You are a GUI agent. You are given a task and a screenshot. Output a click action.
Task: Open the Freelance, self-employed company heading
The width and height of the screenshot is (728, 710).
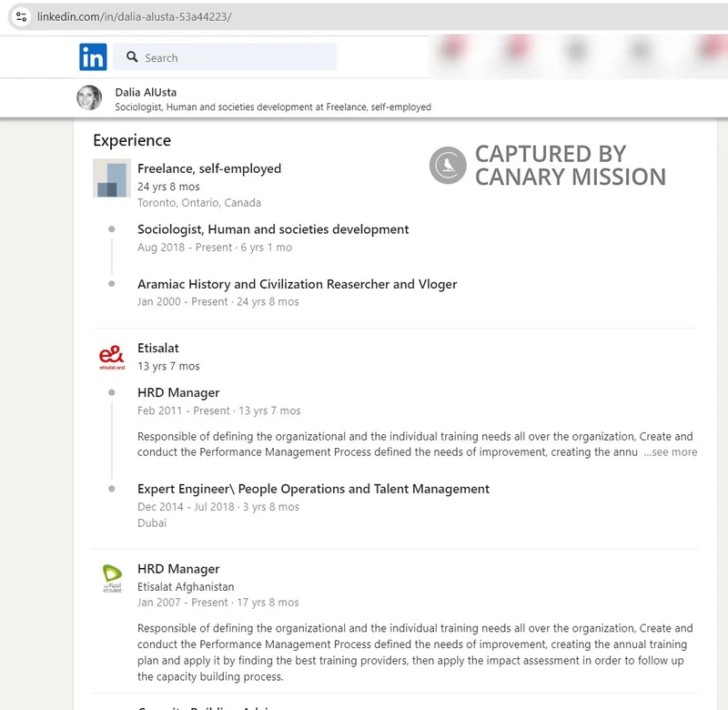pyautogui.click(x=209, y=168)
